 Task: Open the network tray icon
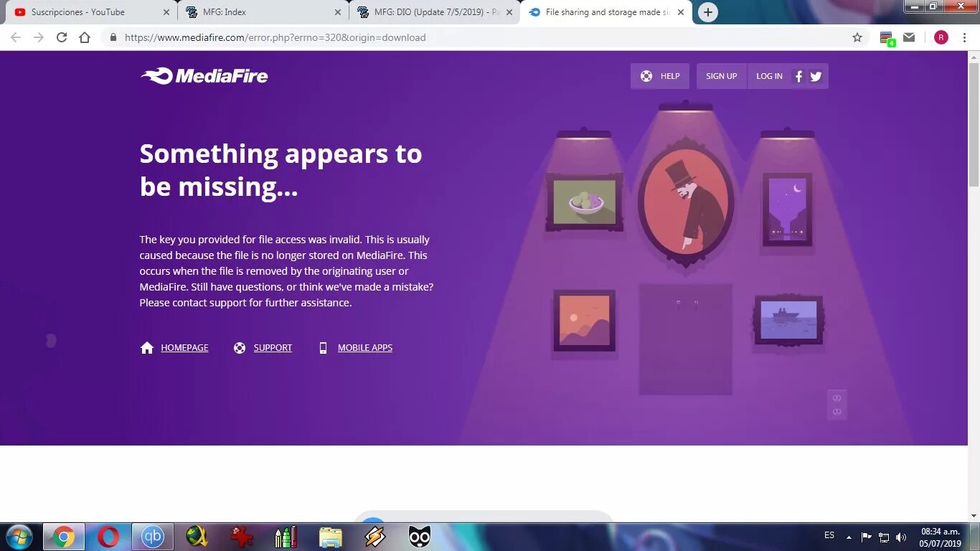click(884, 537)
